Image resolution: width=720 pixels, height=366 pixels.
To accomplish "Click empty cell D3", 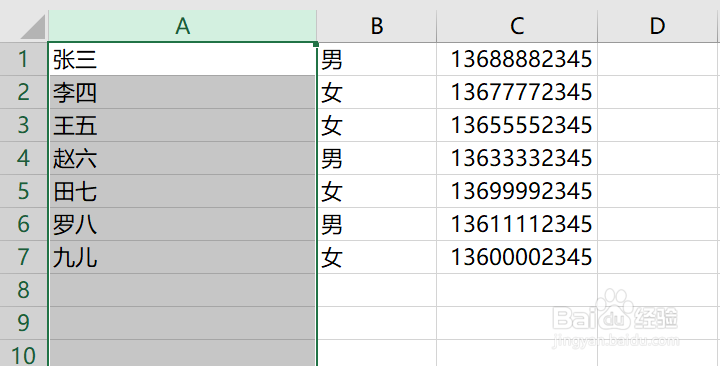I will [x=658, y=125].
